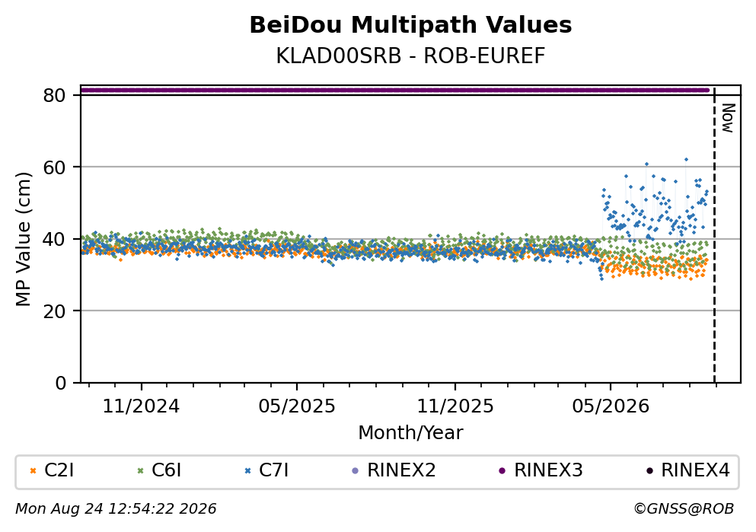
Task: Click the purple RINEX3 legend dot
Action: 502,471
